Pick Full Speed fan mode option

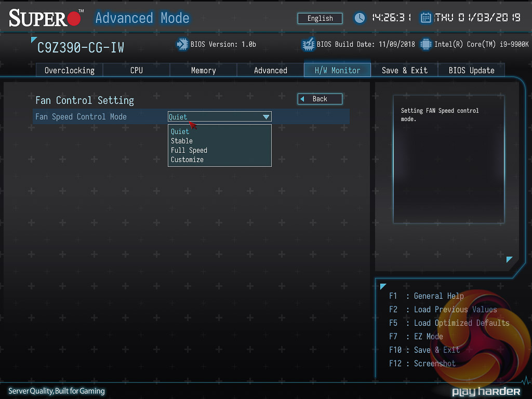189,150
